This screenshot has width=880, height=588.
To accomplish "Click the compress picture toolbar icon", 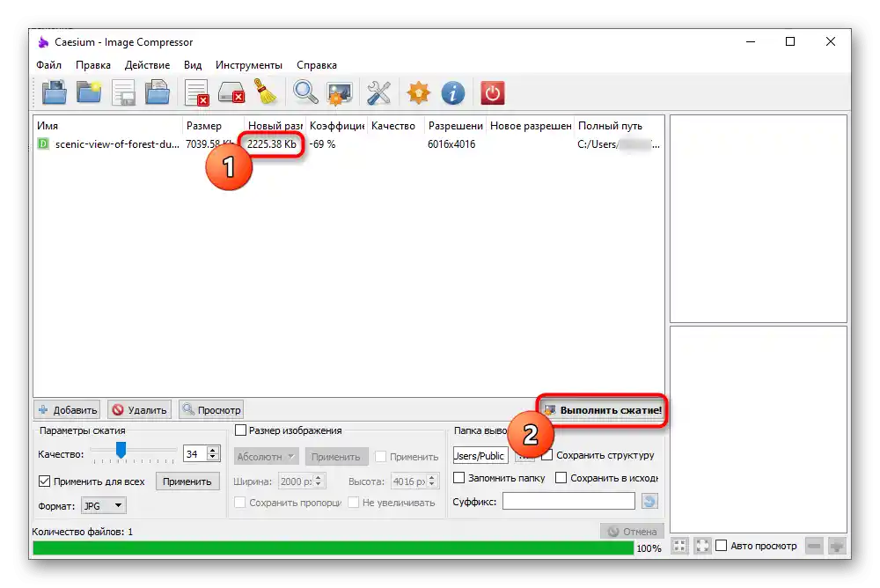I will pos(340,93).
